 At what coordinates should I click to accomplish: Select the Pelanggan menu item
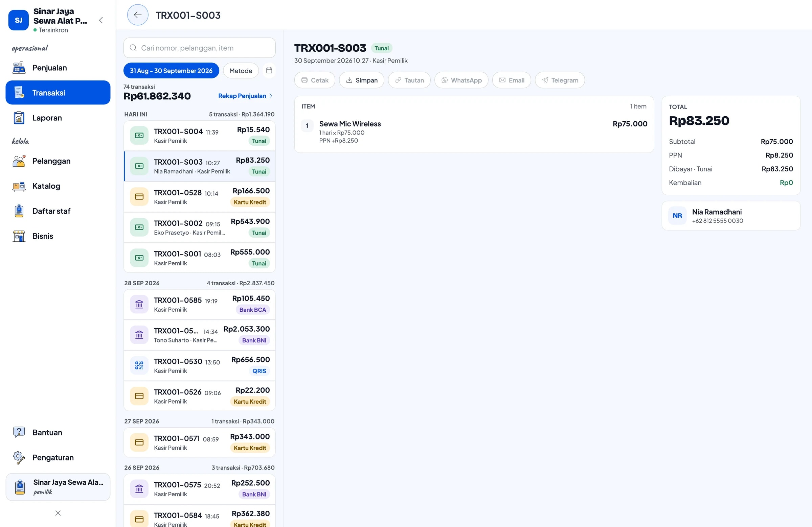(x=58, y=161)
